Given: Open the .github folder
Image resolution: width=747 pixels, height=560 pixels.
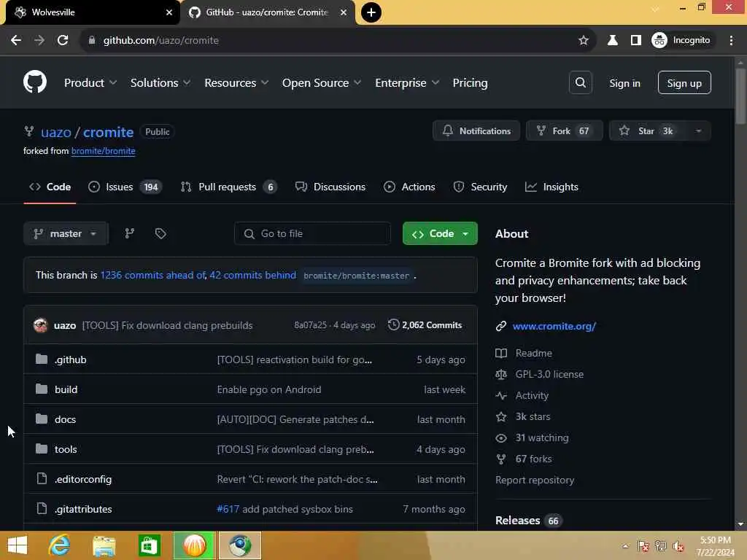Looking at the screenshot, I should 70,359.
